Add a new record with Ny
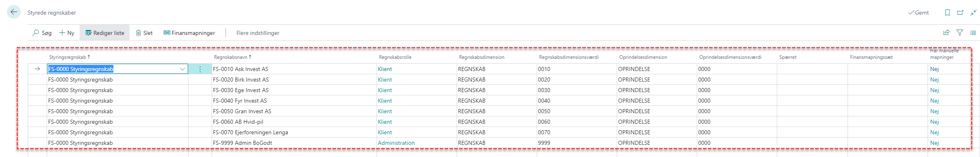Image resolution: width=980 pixels, height=157 pixels. click(67, 33)
